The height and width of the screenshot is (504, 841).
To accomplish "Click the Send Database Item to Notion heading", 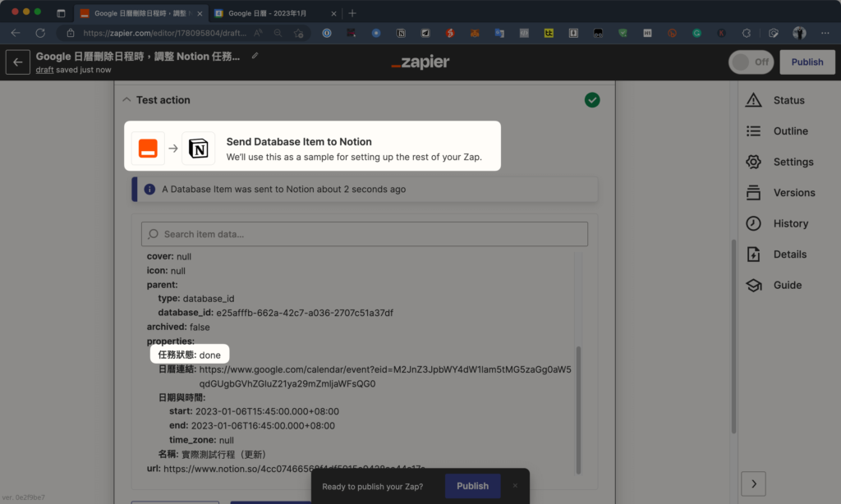I will [x=299, y=141].
